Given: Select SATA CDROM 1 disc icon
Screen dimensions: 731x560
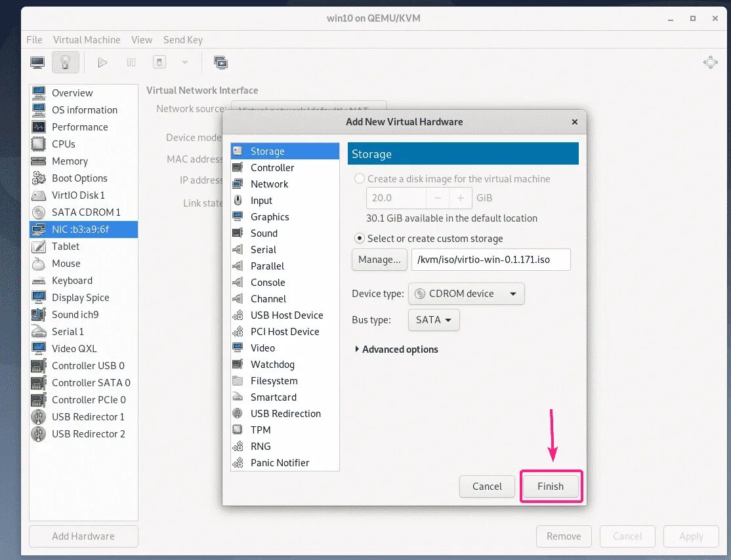Looking at the screenshot, I should [39, 212].
